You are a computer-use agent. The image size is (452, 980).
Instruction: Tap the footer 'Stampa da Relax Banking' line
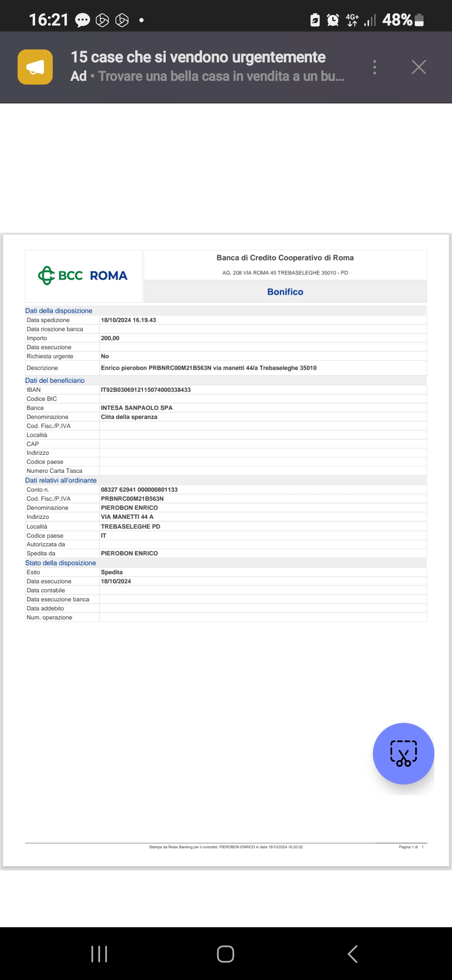pyautogui.click(x=226, y=847)
